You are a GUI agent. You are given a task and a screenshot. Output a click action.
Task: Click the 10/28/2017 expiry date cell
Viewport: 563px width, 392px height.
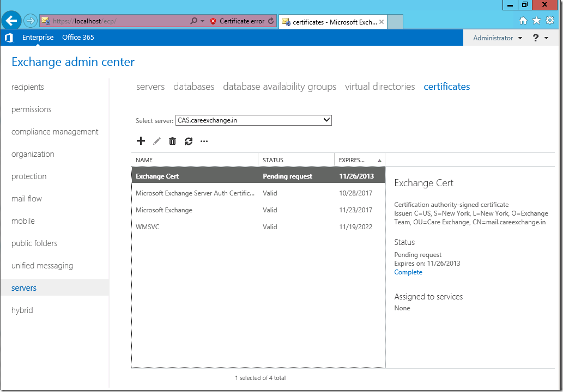[x=355, y=193]
